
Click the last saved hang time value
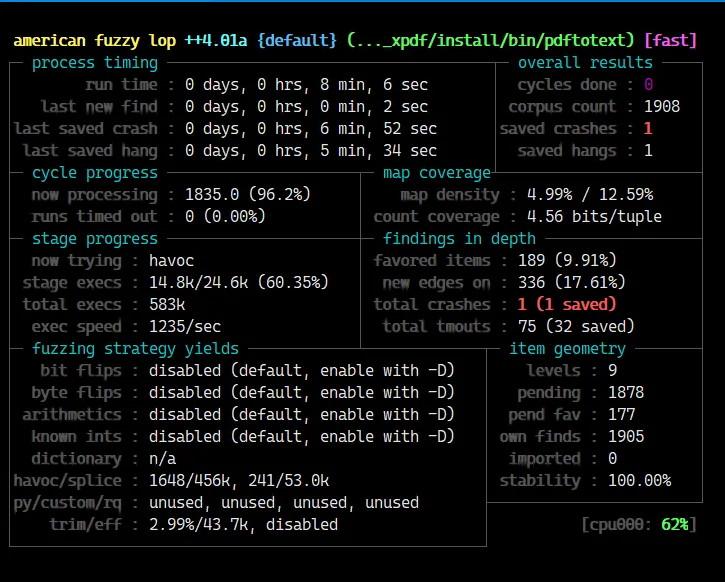tap(311, 151)
